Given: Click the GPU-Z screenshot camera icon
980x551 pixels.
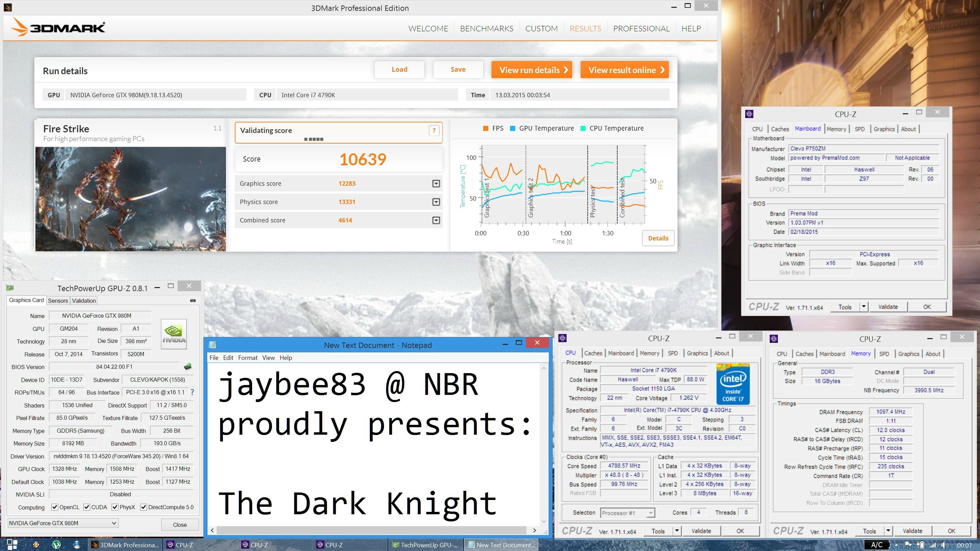Looking at the screenshot, I should [193, 300].
